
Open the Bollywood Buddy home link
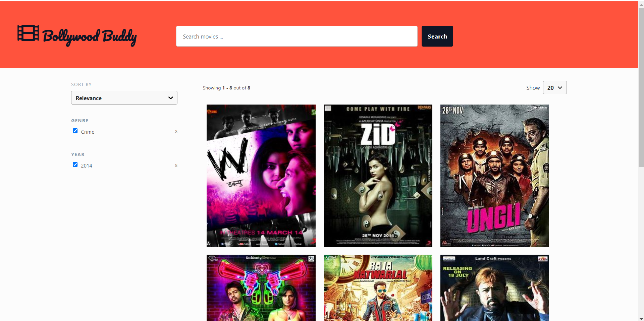(77, 36)
